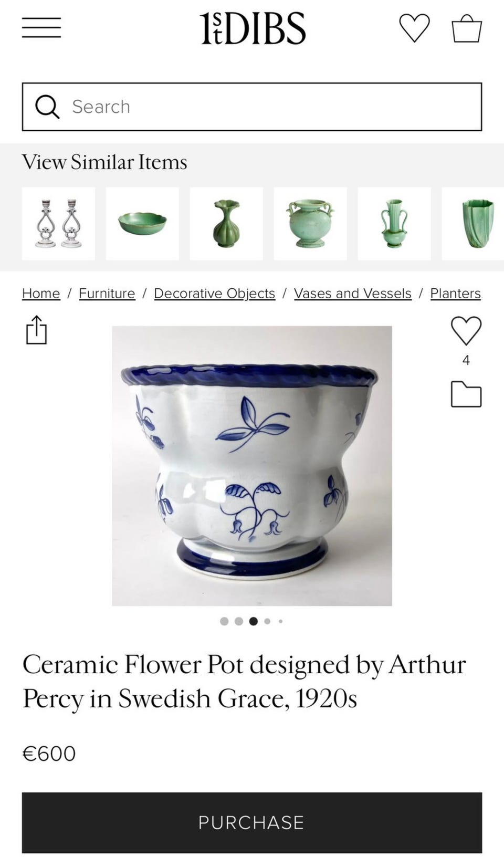This screenshot has width=504, height=857.
Task: Go to Home breadcrumb link
Action: pyautogui.click(x=41, y=294)
